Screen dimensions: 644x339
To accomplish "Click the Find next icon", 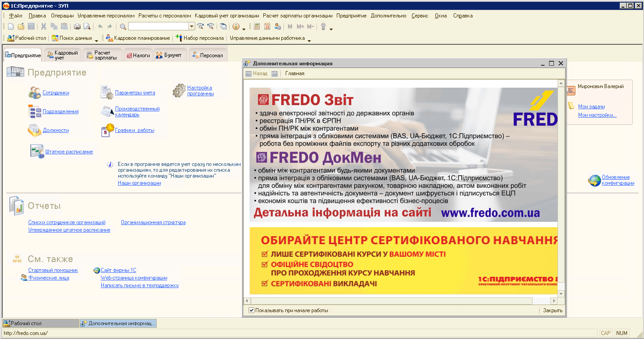I will click(201, 26).
